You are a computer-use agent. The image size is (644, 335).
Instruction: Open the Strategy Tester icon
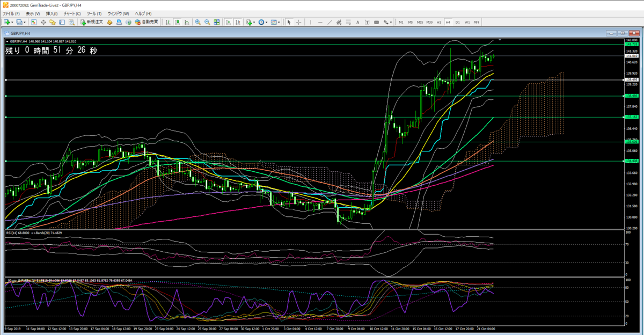pyautogui.click(x=71, y=22)
